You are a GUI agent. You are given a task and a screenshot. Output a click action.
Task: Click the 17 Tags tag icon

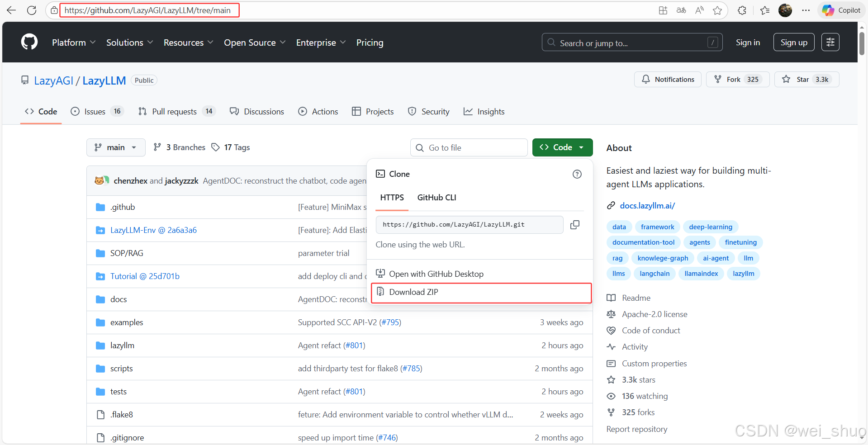pyautogui.click(x=216, y=147)
